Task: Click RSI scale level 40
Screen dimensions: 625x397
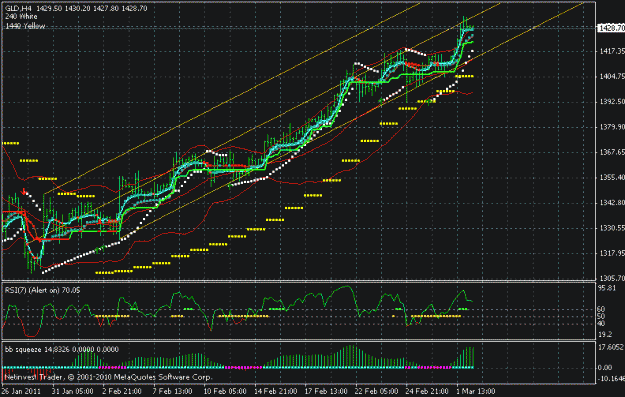Action: [601, 323]
